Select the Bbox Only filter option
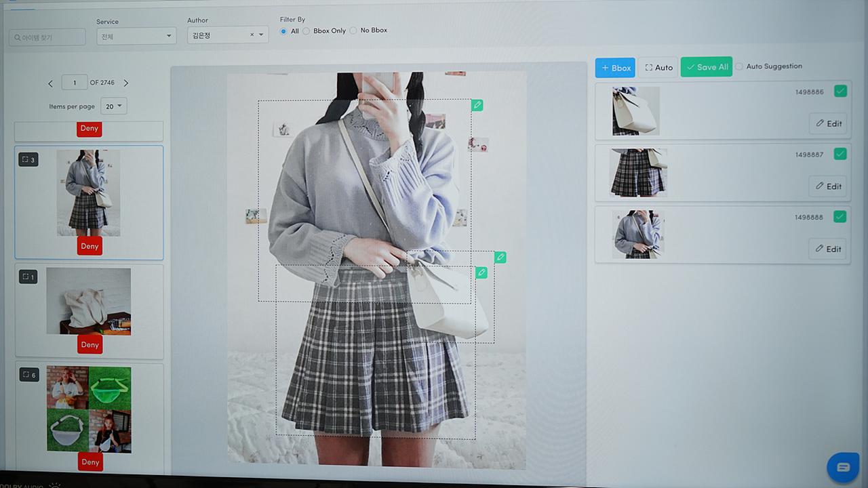Viewport: 868px width, 488px height. 307,31
